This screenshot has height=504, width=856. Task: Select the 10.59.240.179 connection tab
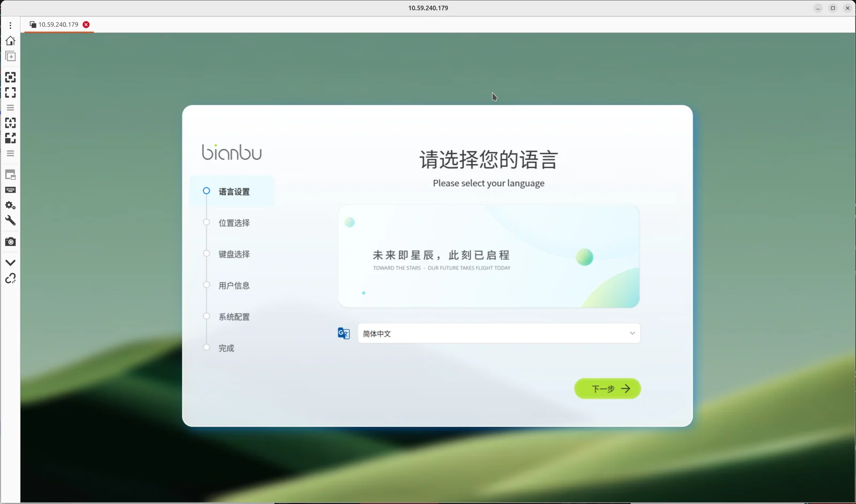54,25
